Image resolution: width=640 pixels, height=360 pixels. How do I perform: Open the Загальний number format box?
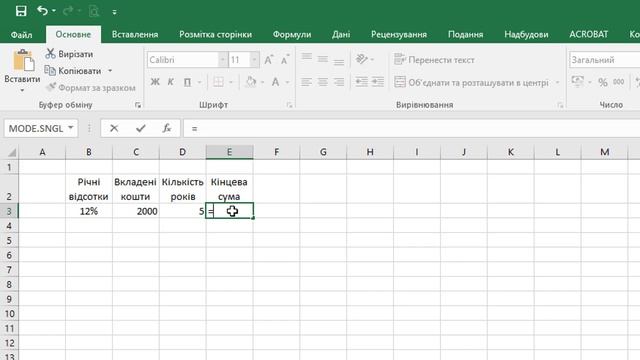[x=604, y=60]
